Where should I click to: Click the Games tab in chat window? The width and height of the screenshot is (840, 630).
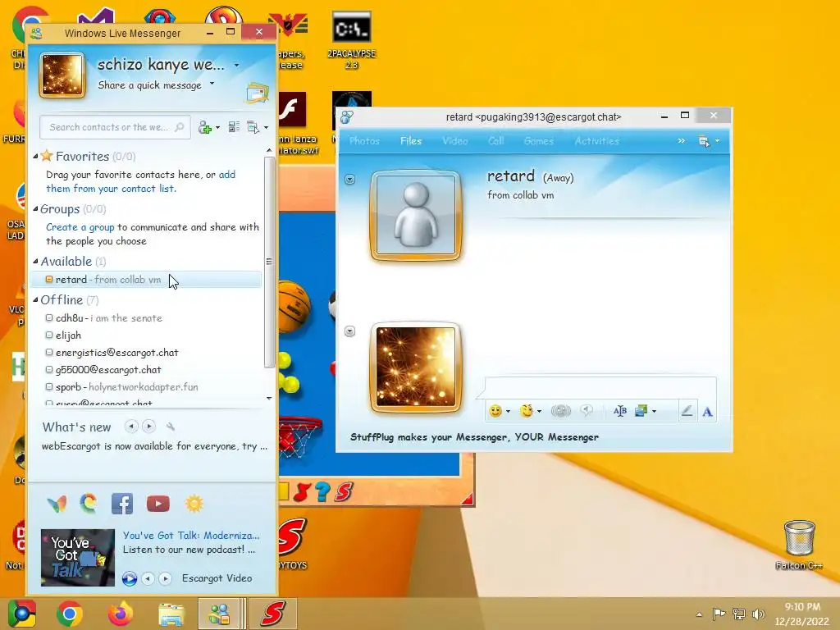coord(538,141)
